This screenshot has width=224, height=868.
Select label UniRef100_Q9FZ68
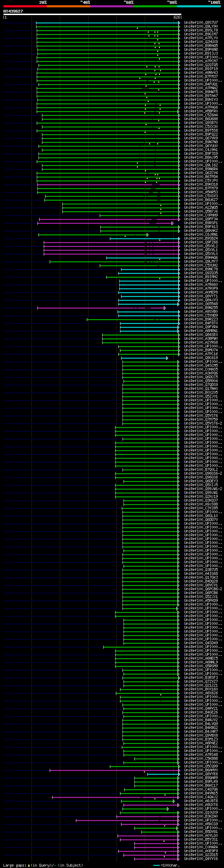201,242
